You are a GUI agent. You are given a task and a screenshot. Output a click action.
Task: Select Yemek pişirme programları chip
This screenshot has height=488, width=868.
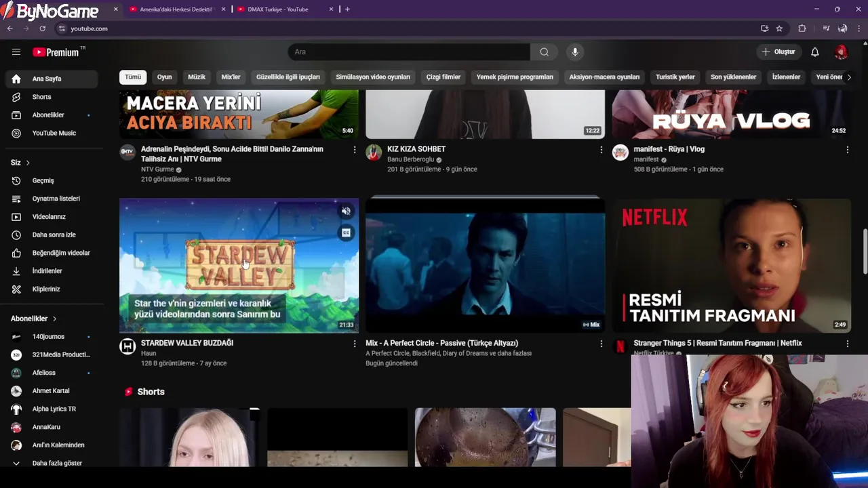tap(515, 77)
